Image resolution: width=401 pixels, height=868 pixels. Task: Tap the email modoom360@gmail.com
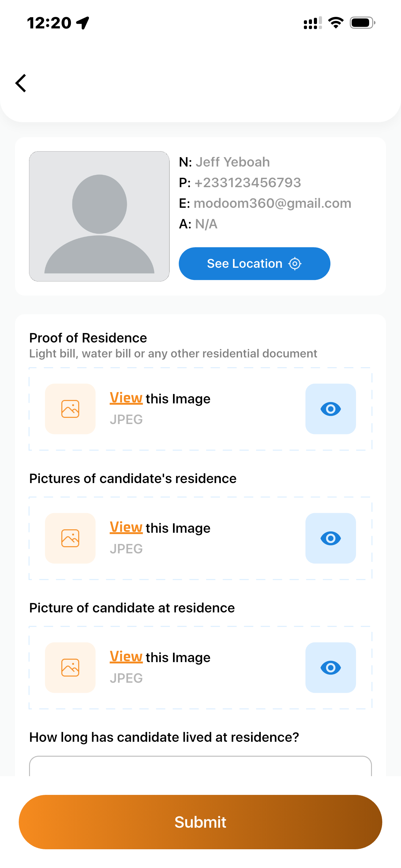point(272,203)
